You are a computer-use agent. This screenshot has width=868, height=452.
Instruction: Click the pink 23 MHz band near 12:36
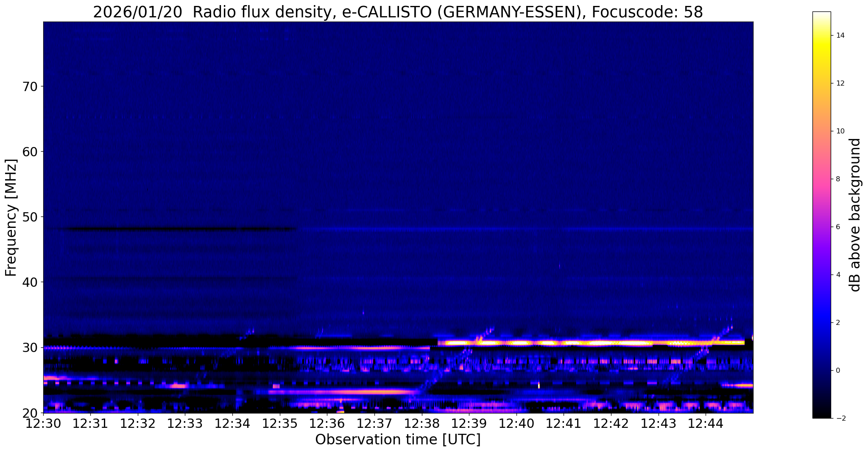pos(343,392)
